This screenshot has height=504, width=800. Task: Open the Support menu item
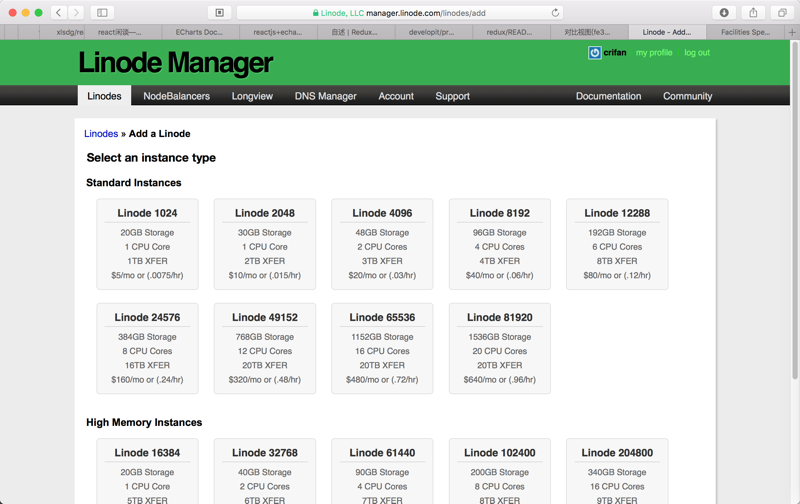(x=453, y=96)
